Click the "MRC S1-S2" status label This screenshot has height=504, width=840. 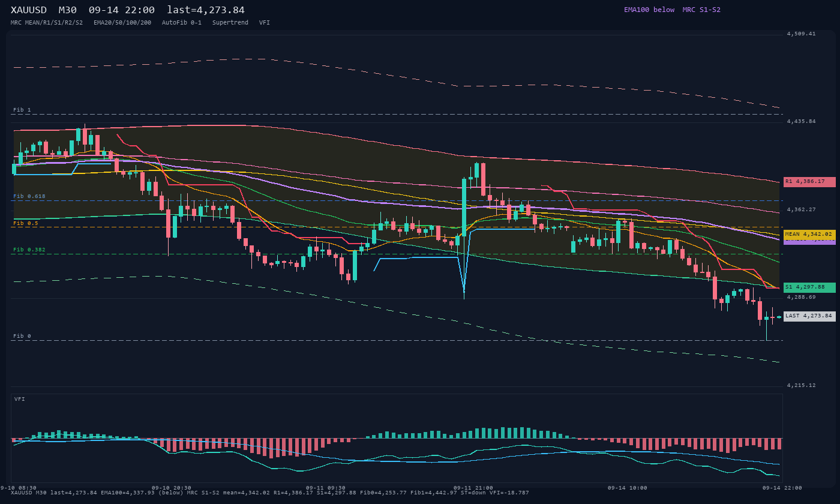(701, 10)
